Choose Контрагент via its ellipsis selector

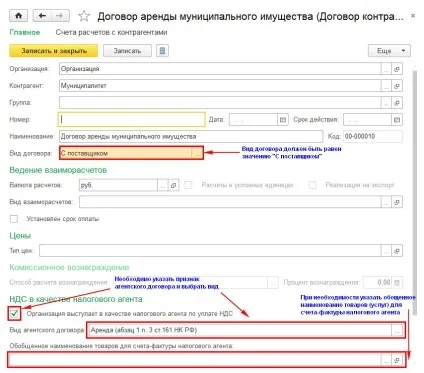[x=386, y=86]
